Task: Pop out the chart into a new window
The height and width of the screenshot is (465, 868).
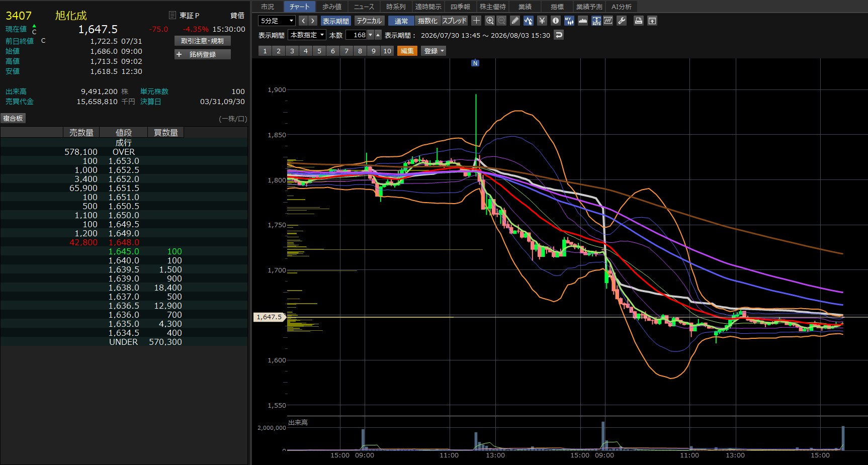Action: (x=652, y=21)
